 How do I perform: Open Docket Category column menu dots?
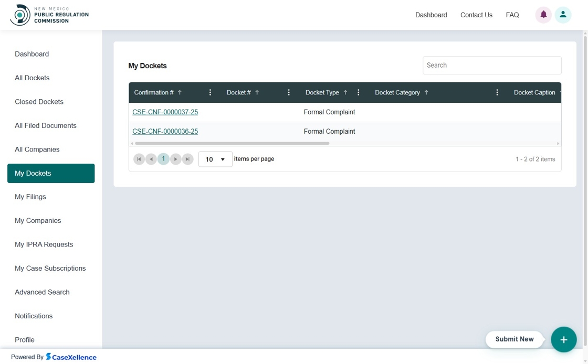point(497,92)
